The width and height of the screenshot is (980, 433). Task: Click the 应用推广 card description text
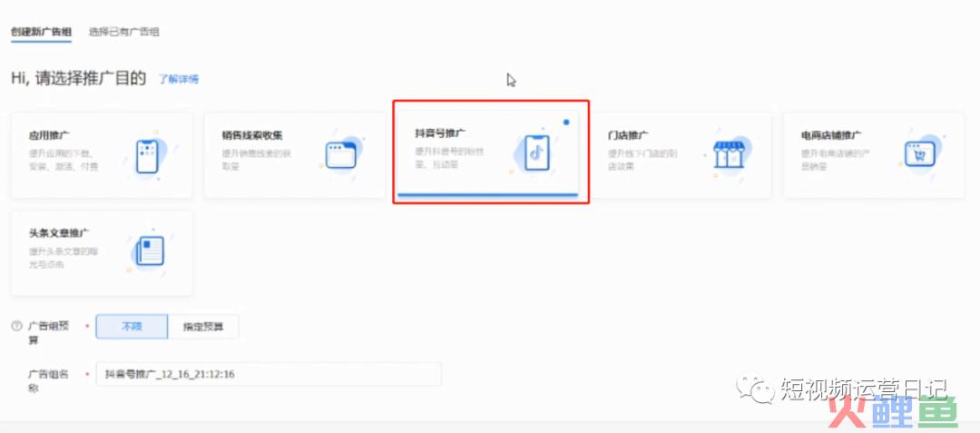click(x=64, y=160)
